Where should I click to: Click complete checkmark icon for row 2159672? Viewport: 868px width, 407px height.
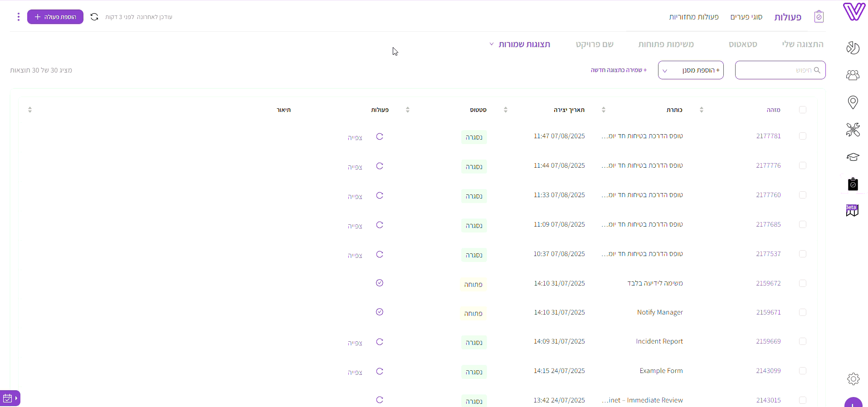pyautogui.click(x=380, y=283)
